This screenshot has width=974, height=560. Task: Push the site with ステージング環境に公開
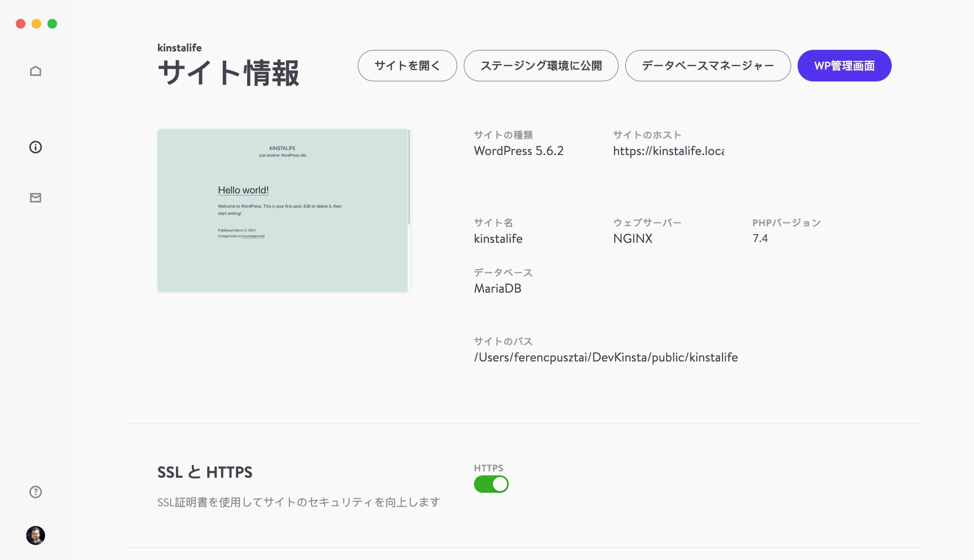[x=540, y=66]
